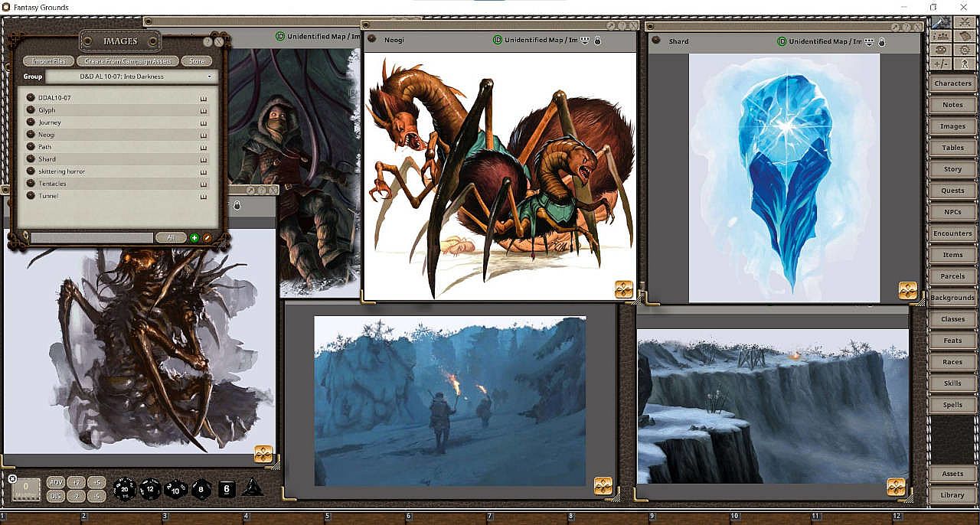Click the skittering horror image toolbar button

click(263, 454)
